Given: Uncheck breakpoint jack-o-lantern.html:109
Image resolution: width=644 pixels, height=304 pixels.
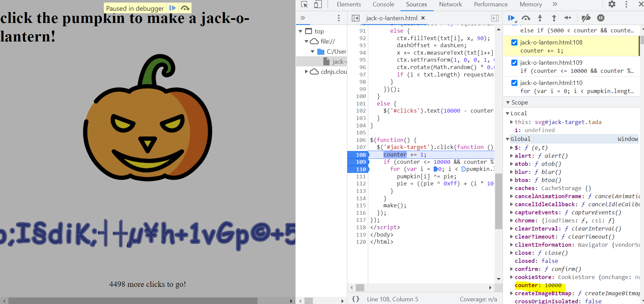Looking at the screenshot, I should (x=514, y=63).
